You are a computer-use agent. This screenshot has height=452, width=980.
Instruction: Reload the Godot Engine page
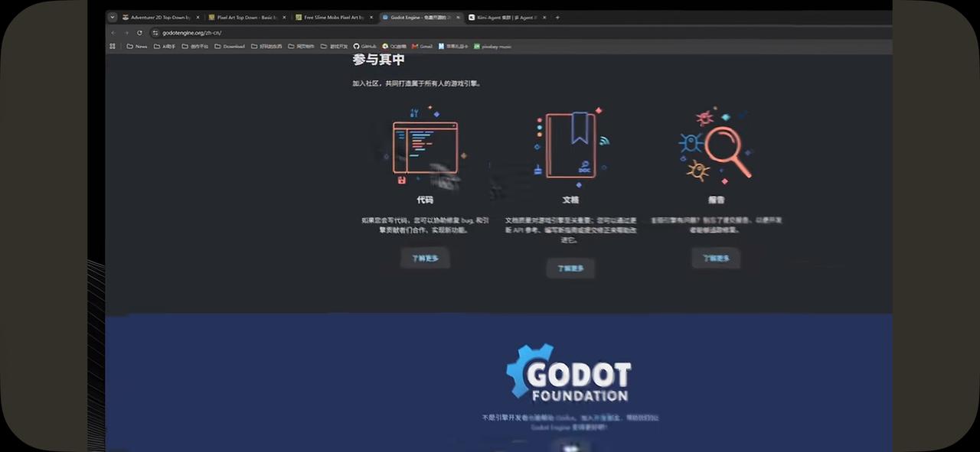(x=139, y=33)
